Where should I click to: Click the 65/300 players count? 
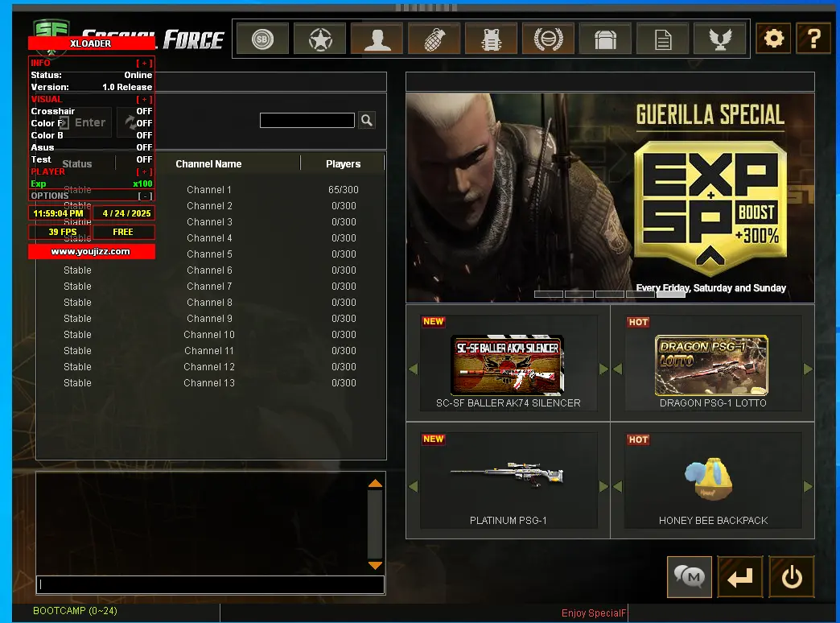(x=344, y=190)
